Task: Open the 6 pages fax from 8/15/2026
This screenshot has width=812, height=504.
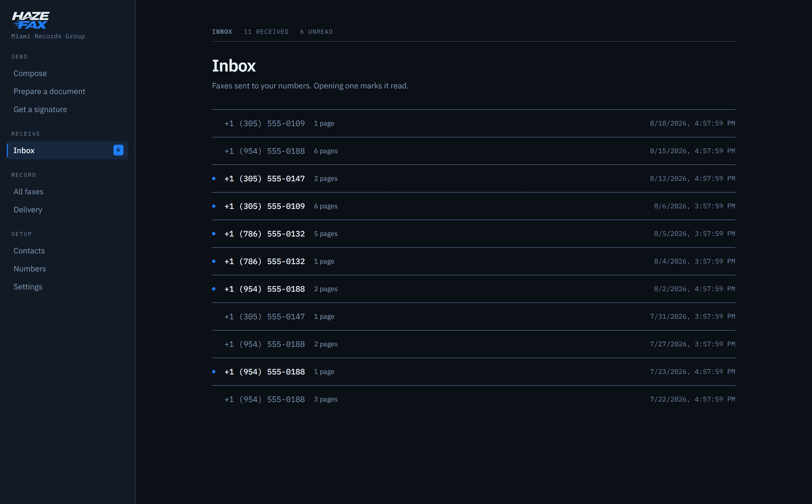Action: tap(473, 151)
